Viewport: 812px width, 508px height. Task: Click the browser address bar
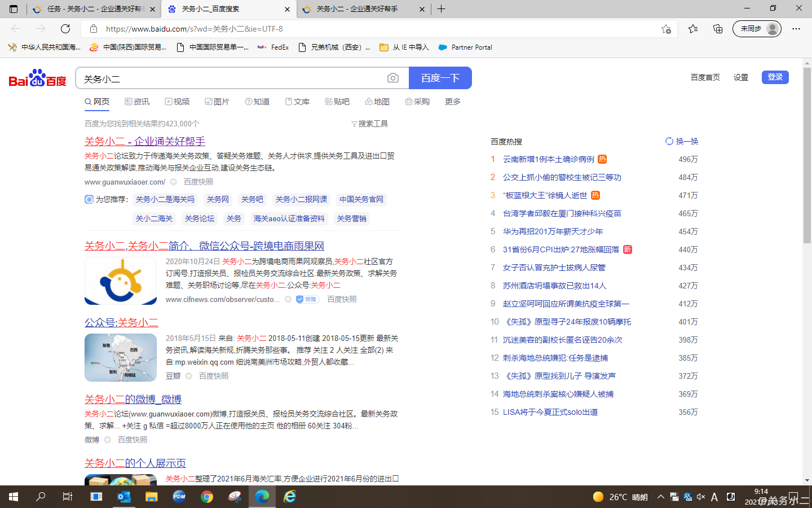coord(378,29)
